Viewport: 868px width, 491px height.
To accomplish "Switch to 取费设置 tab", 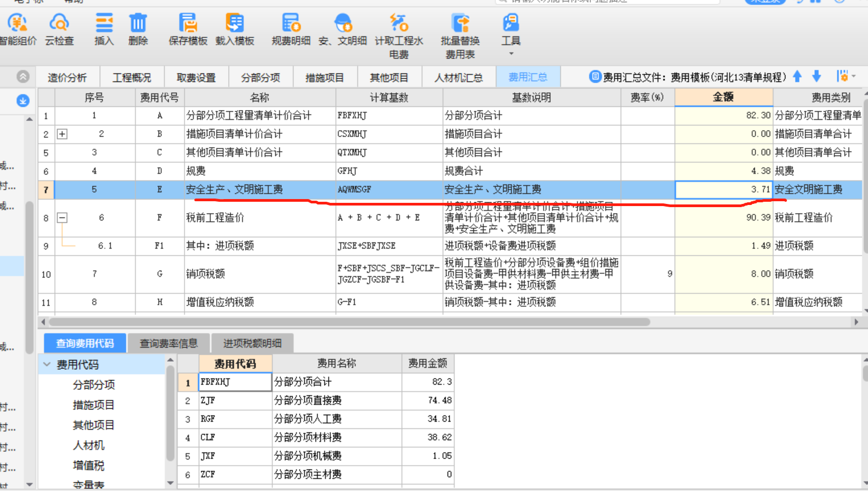I will pos(196,78).
